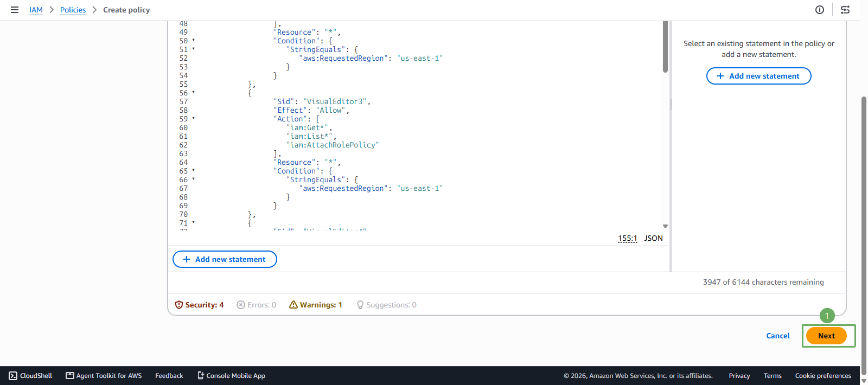The width and height of the screenshot is (868, 385).
Task: Click the aws:RequestedRegion text on line 67
Action: pyautogui.click(x=344, y=188)
